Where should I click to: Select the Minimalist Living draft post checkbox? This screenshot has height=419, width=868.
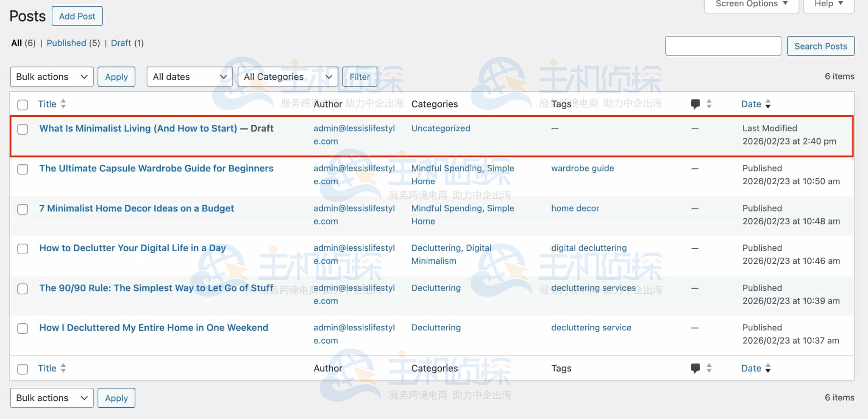coord(23,129)
